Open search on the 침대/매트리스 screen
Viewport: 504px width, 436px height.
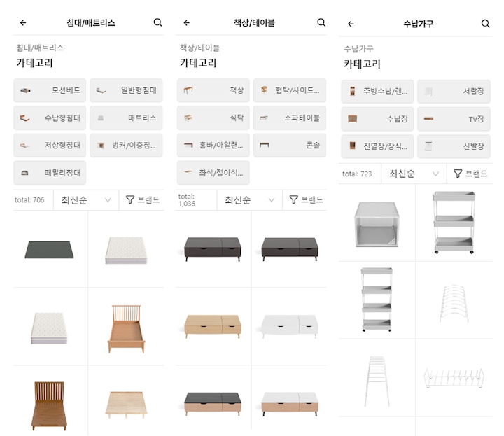(x=157, y=23)
